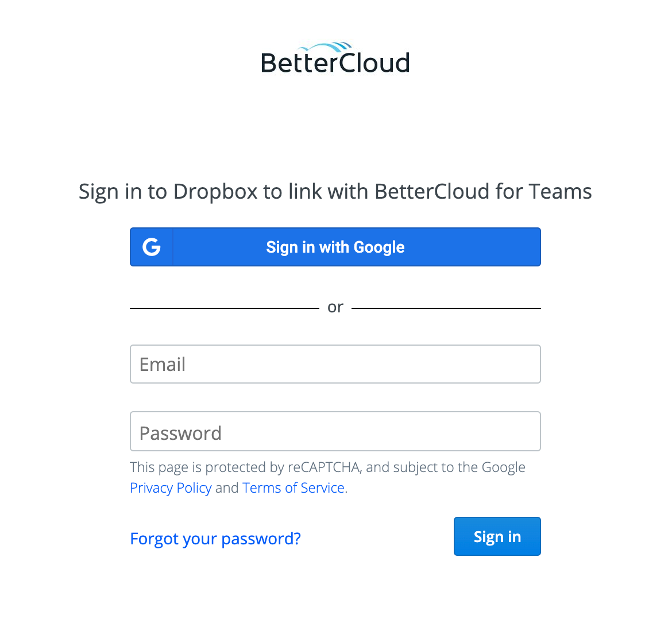Image resolution: width=672 pixels, height=619 pixels.
Task: Click Sign in with Google
Action: tap(335, 246)
